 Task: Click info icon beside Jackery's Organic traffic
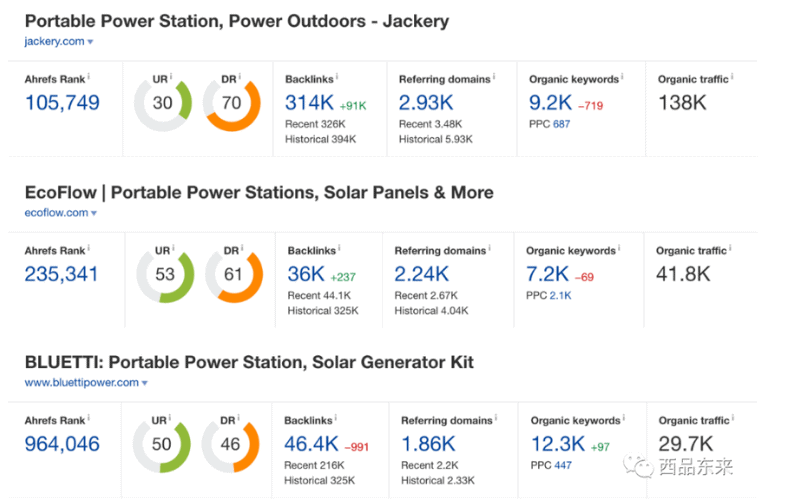pos(732,77)
